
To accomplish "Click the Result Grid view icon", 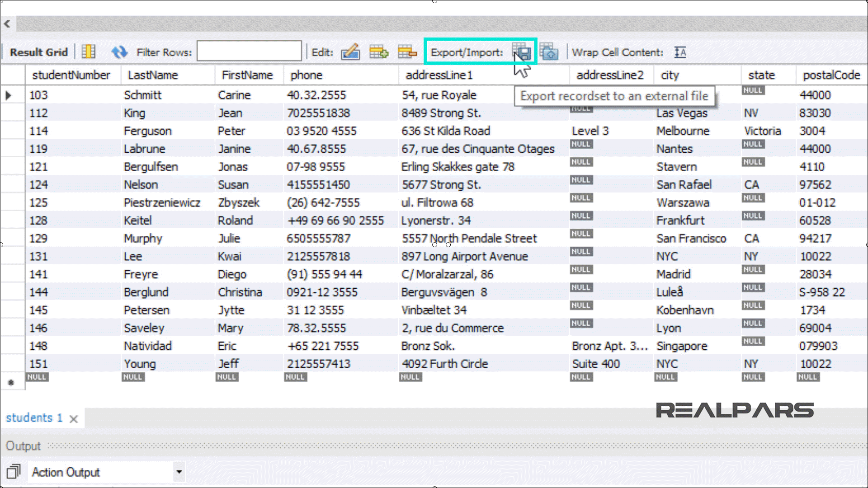I will click(89, 52).
